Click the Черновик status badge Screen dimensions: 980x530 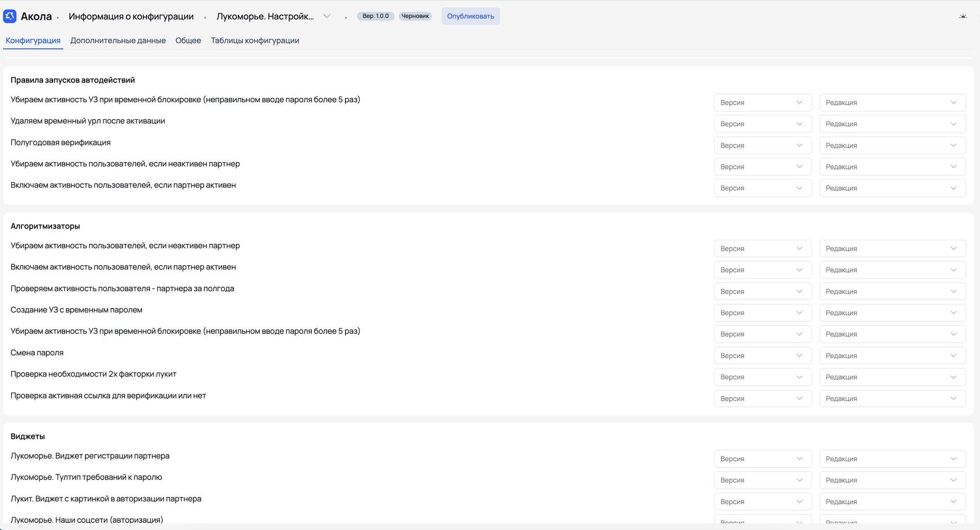click(415, 16)
